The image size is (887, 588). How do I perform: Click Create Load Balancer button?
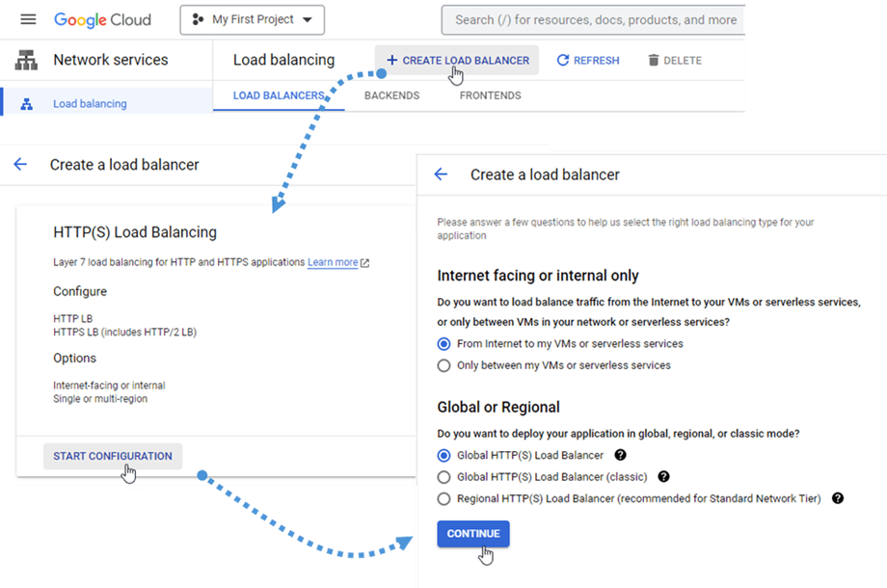point(457,60)
